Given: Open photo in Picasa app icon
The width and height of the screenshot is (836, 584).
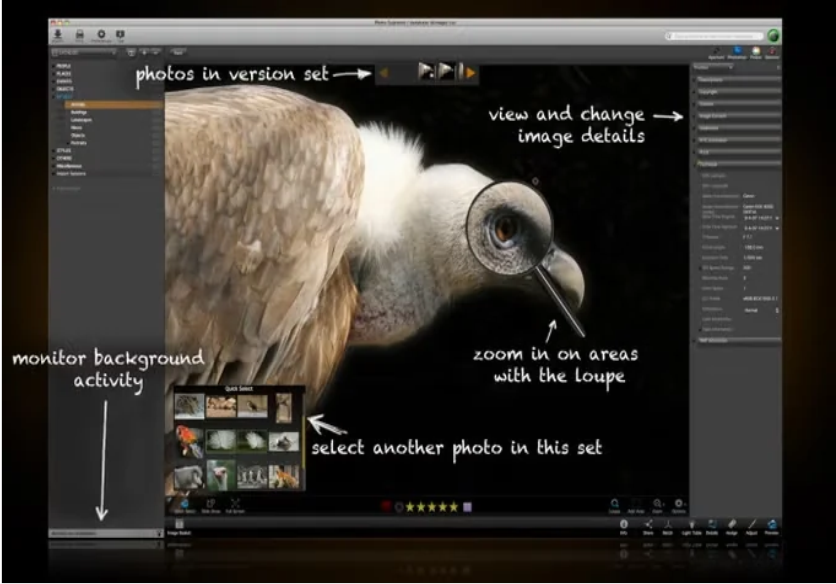Looking at the screenshot, I should point(755,53).
